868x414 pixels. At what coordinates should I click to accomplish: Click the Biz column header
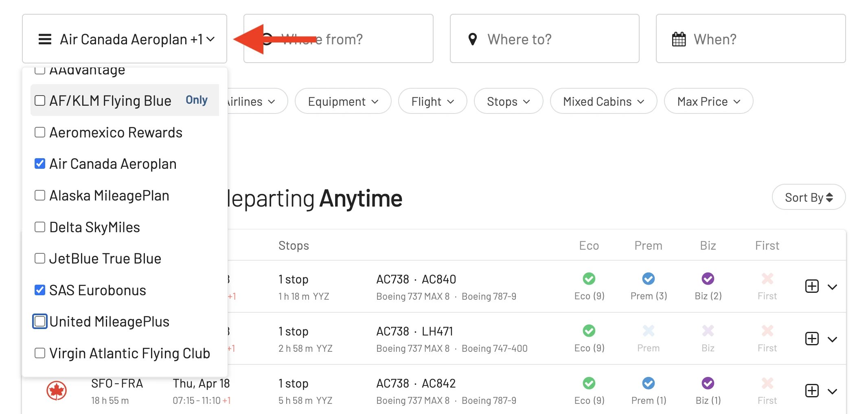pos(708,246)
